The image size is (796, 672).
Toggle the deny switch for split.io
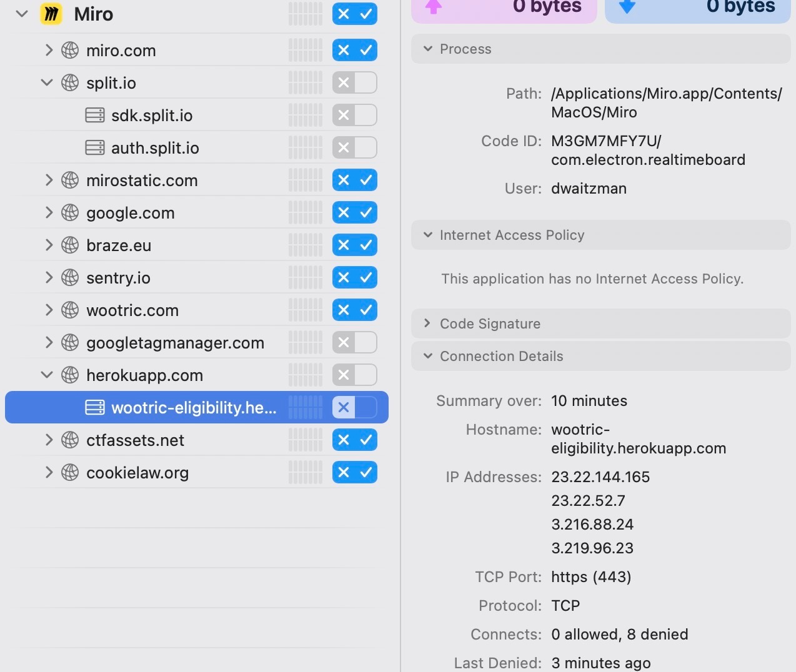coord(355,82)
